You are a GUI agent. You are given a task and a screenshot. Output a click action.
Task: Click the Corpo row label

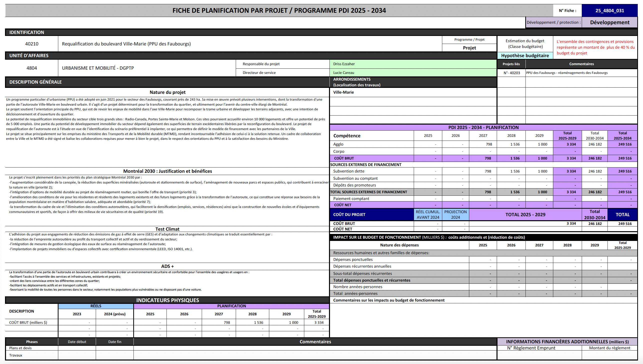pyautogui.click(x=339, y=151)
